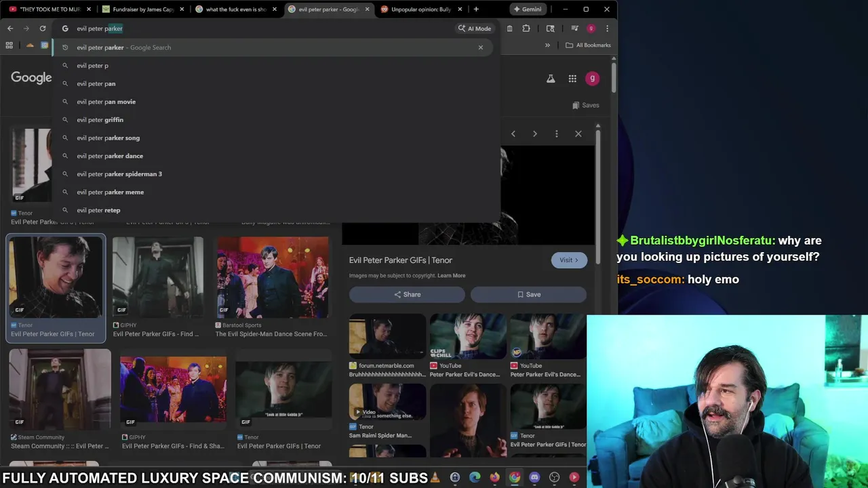Save the Evil Peter Parker GIF
The image size is (868, 488).
pyautogui.click(x=528, y=294)
